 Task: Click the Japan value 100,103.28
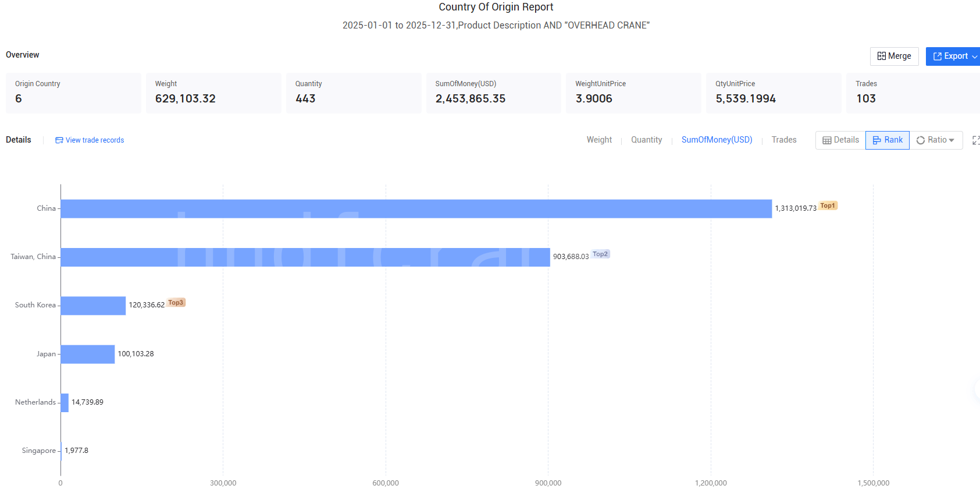[x=136, y=354]
